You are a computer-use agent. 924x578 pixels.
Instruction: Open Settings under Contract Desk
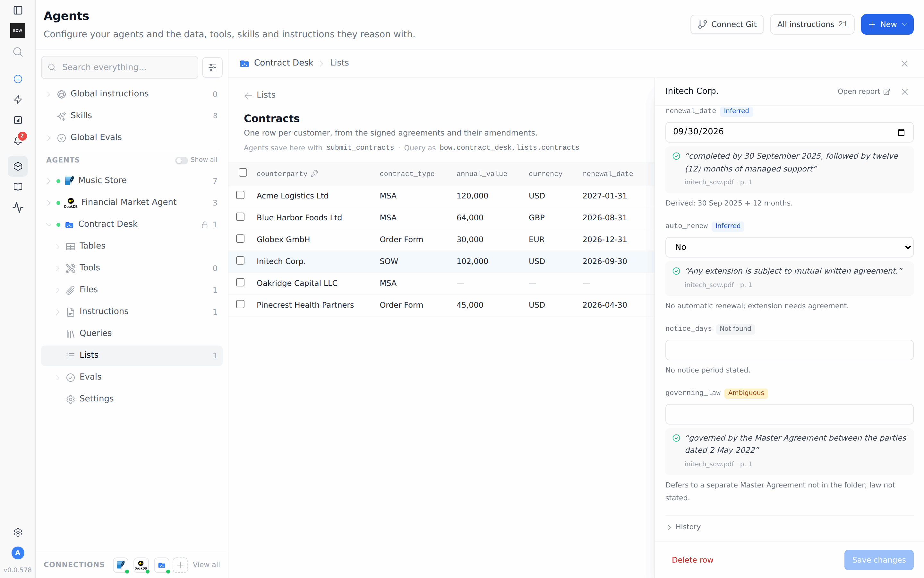pyautogui.click(x=96, y=399)
